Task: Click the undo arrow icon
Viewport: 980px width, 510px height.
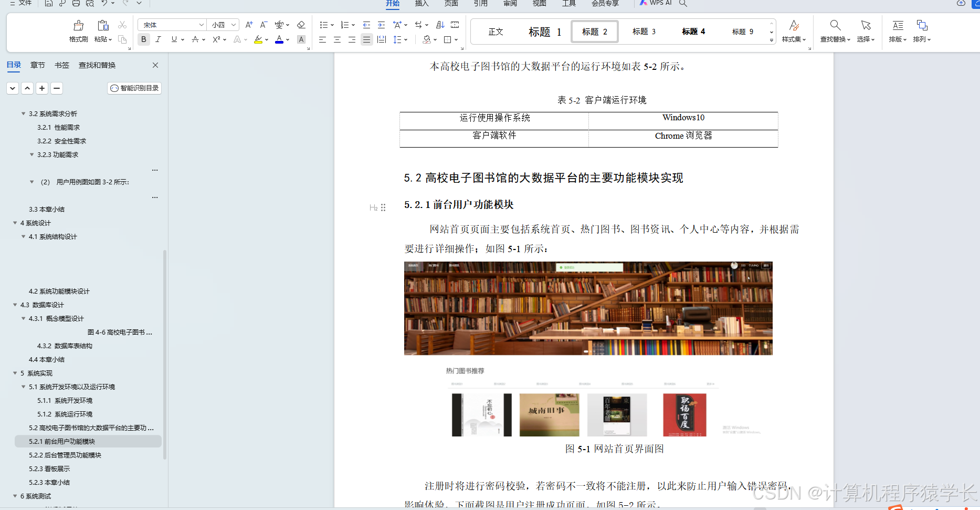Action: pos(104,3)
